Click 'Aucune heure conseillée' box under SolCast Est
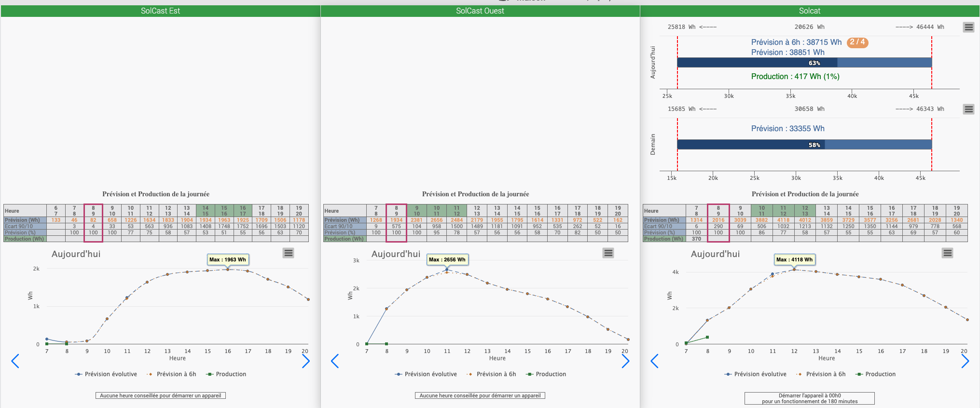980x408 pixels. 161,395
